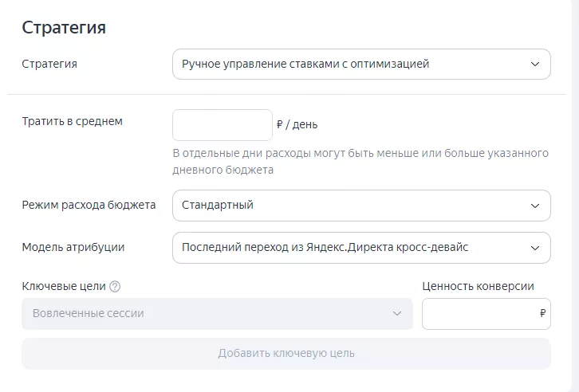Click the help icon next to Ключевые цели
This screenshot has width=579, height=392.
coord(115,287)
